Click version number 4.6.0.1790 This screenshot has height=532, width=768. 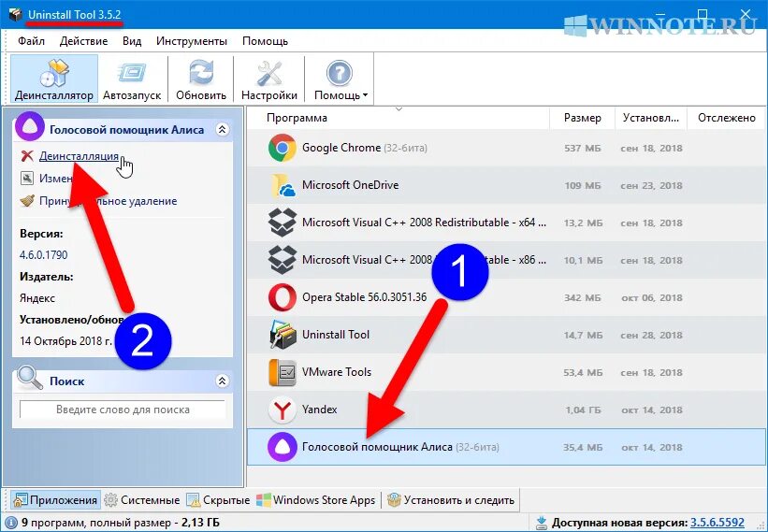(x=44, y=255)
